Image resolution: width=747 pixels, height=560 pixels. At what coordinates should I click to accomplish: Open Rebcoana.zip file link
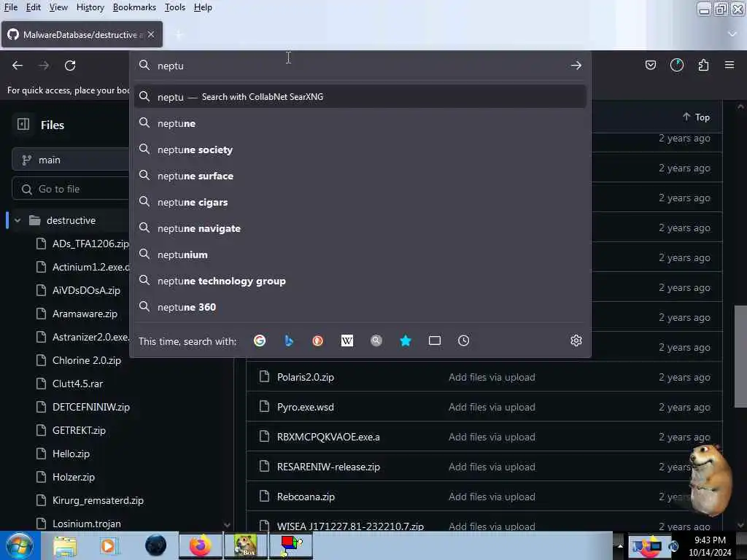pyautogui.click(x=306, y=497)
